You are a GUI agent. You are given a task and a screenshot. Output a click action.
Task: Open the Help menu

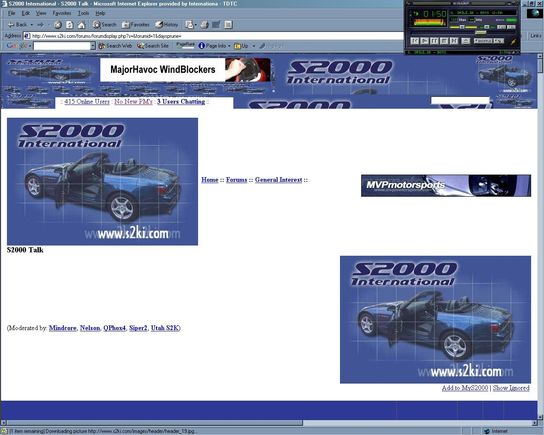[100, 13]
